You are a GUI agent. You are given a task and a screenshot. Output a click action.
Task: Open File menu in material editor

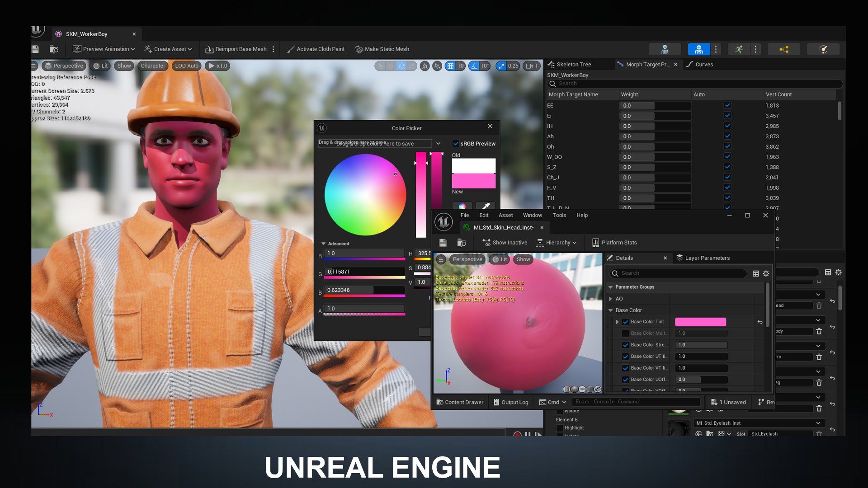(x=465, y=216)
